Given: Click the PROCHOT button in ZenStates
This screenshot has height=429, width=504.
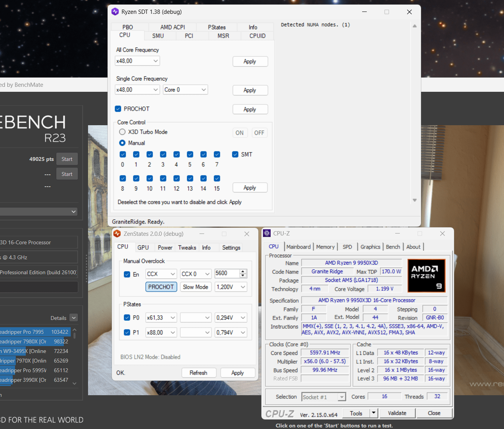Looking at the screenshot, I should pyautogui.click(x=161, y=287).
